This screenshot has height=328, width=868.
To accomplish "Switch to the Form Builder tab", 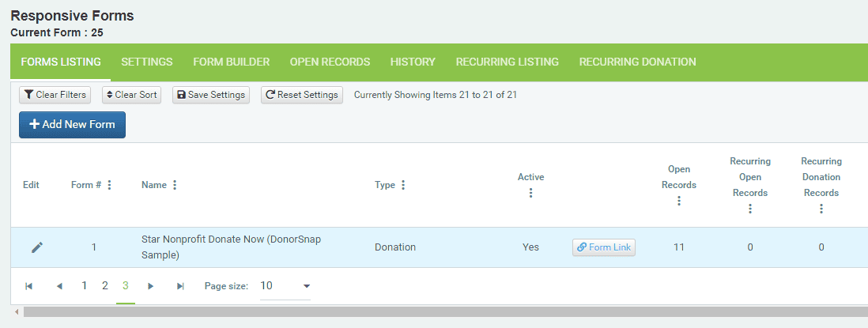I will click(232, 62).
